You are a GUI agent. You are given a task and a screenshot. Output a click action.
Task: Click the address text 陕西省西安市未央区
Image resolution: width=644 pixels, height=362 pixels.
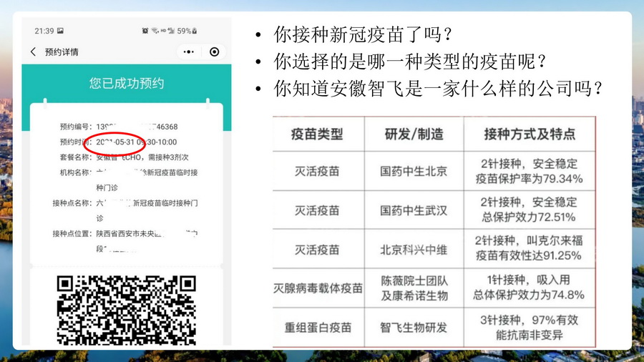pos(129,233)
